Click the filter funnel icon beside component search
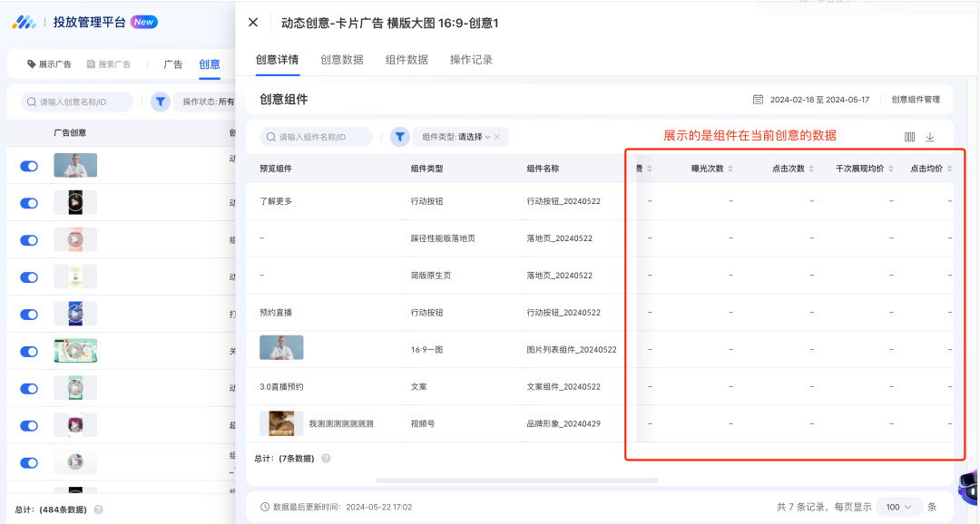Viewport: 980px width, 524px height. pos(399,137)
